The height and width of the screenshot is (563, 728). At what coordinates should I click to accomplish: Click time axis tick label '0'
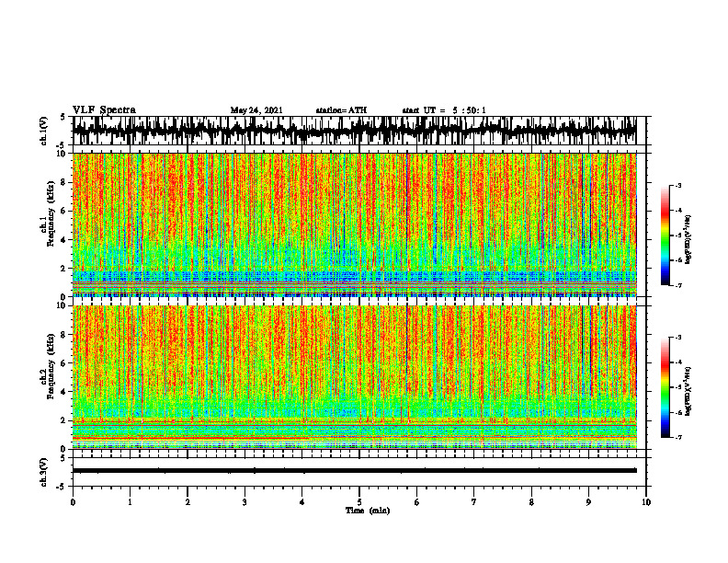pyautogui.click(x=73, y=502)
